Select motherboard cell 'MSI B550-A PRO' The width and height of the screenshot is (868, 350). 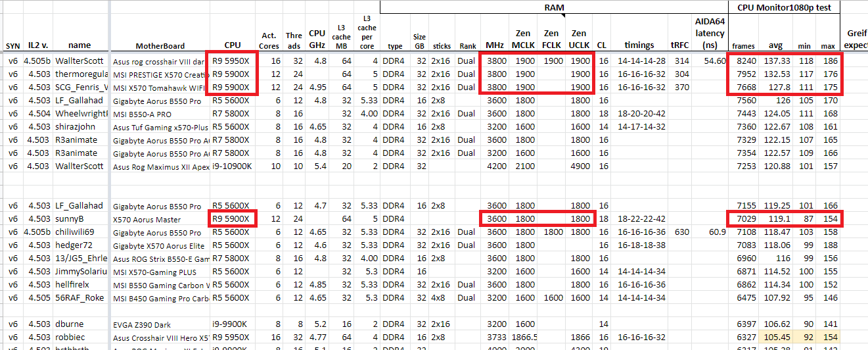coord(142,114)
